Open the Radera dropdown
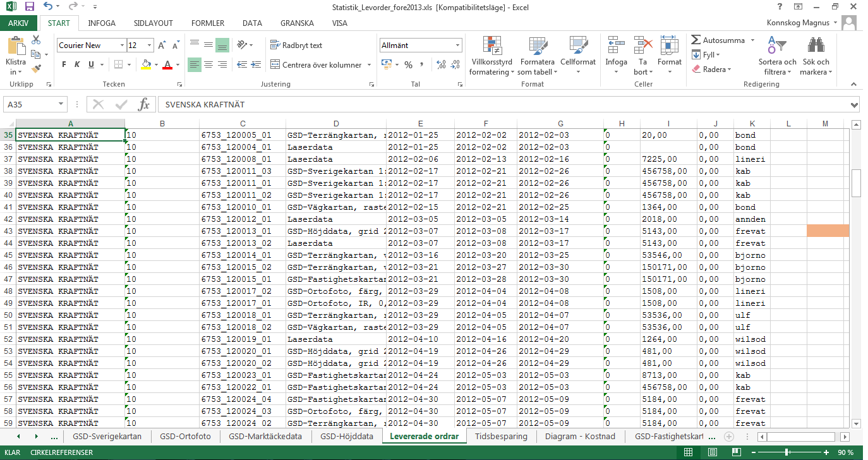Image resolution: width=868 pixels, height=460 pixels. coord(712,70)
